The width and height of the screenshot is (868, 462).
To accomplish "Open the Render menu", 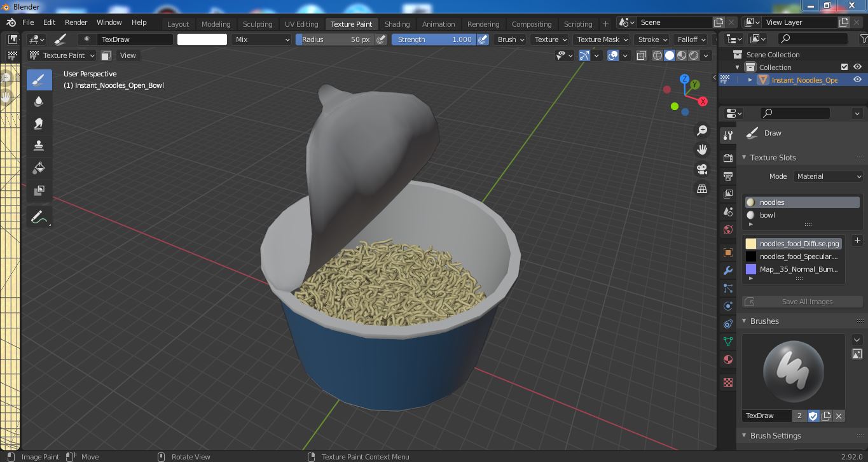I will [x=76, y=22].
